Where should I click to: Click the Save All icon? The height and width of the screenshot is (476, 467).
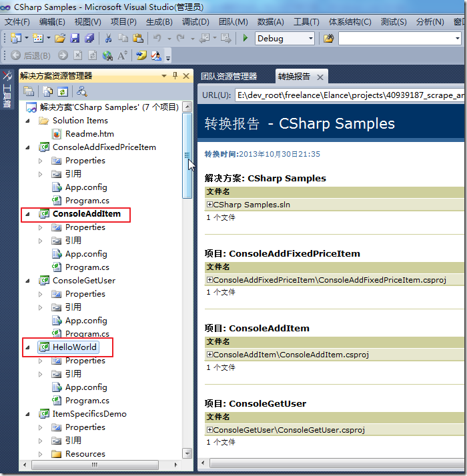click(89, 38)
